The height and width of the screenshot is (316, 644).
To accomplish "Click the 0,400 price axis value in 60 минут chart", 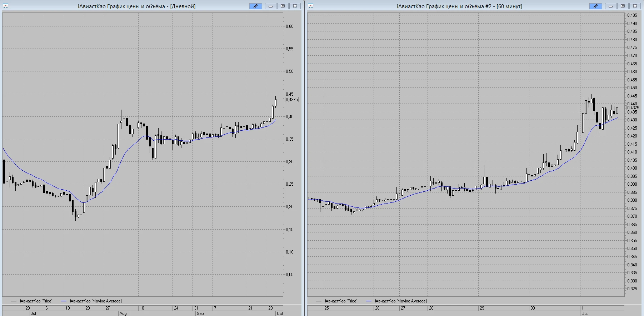I will tap(632, 168).
